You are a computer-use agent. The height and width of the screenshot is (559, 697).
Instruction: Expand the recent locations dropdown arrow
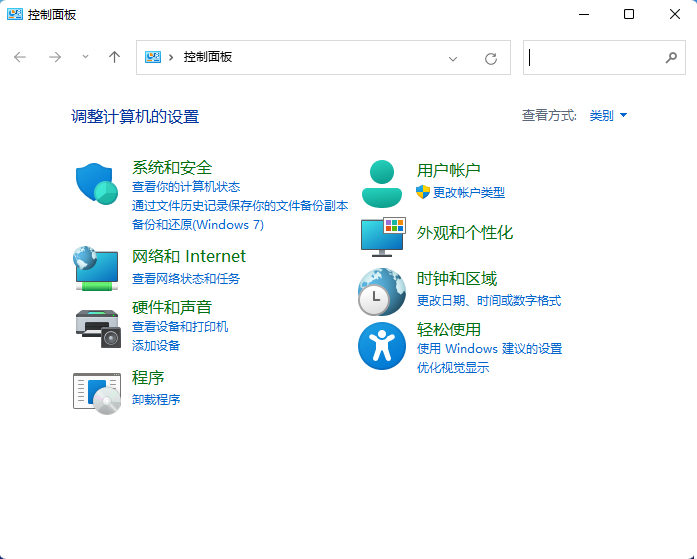pos(85,57)
